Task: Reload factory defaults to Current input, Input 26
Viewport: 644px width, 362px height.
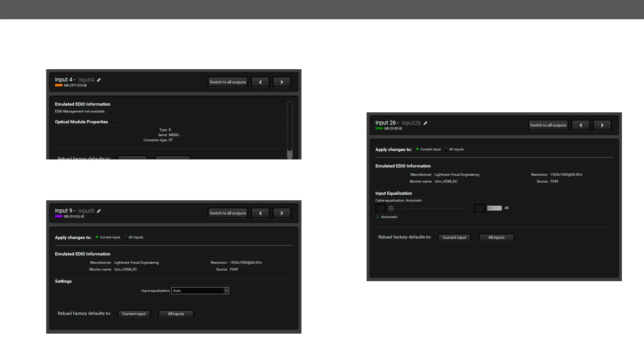Action: [x=454, y=237]
